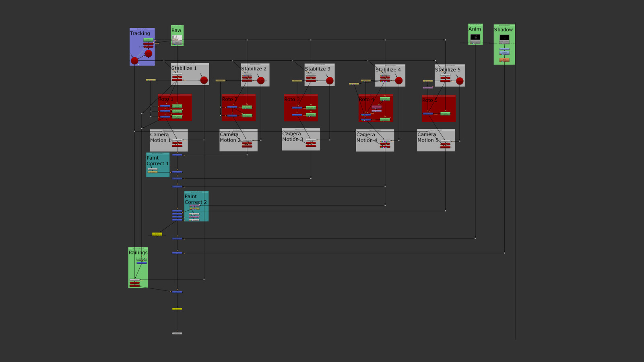Select top green node in Roto 2
The image size is (644, 362).
click(247, 107)
